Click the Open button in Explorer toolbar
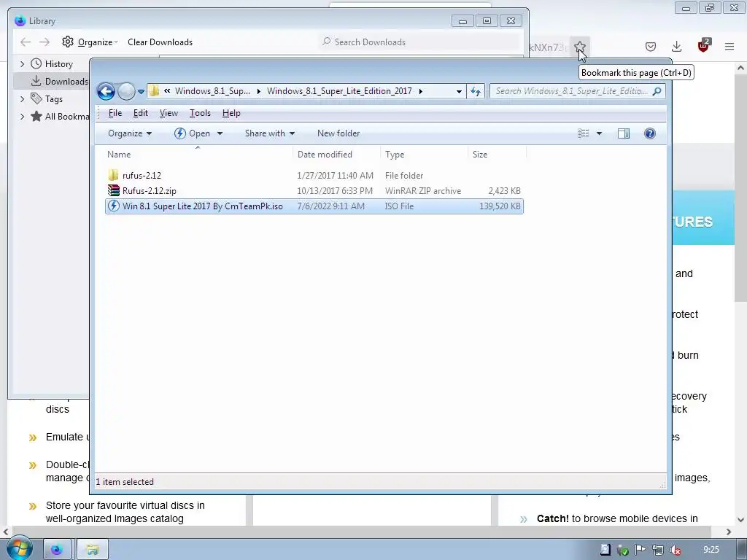 point(193,133)
